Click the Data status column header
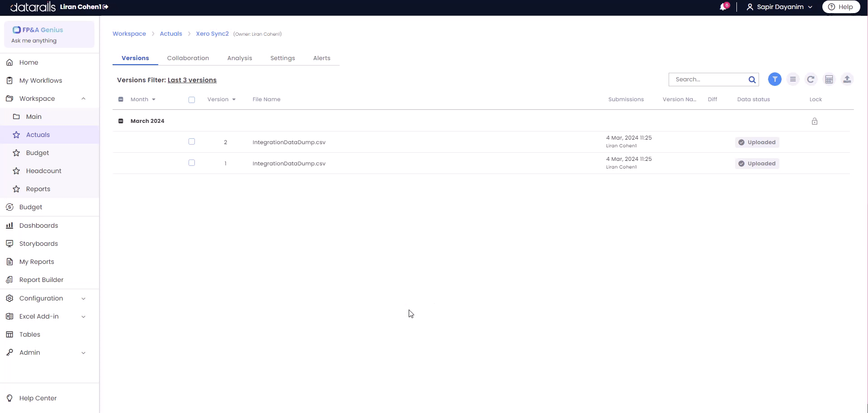 pyautogui.click(x=753, y=99)
